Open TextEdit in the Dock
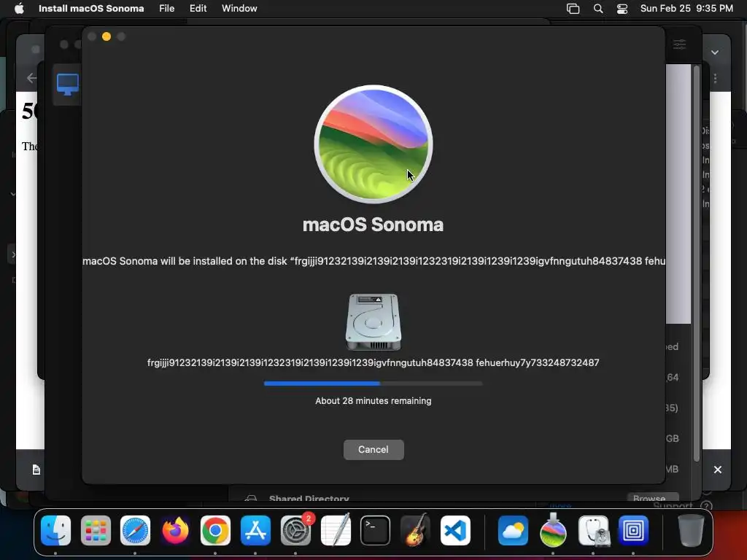 click(x=336, y=530)
